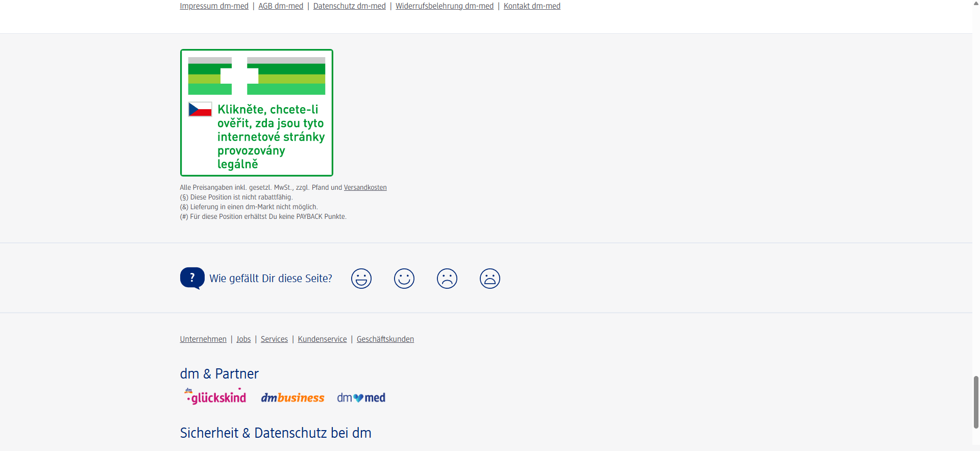The width and height of the screenshot is (980, 451).
Task: Open Widerrufsbelehrung dm-med link
Action: 444,6
